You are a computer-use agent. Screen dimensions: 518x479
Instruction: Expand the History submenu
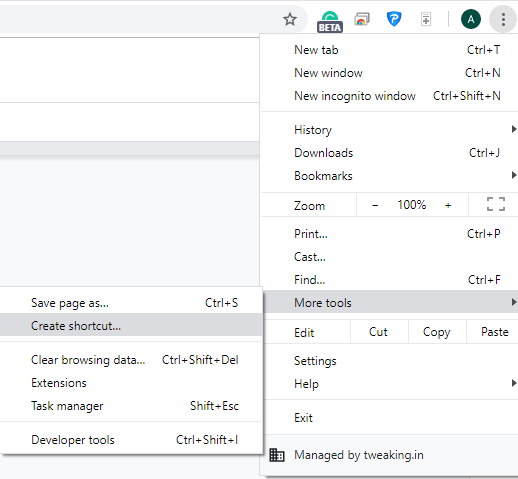[x=389, y=130]
